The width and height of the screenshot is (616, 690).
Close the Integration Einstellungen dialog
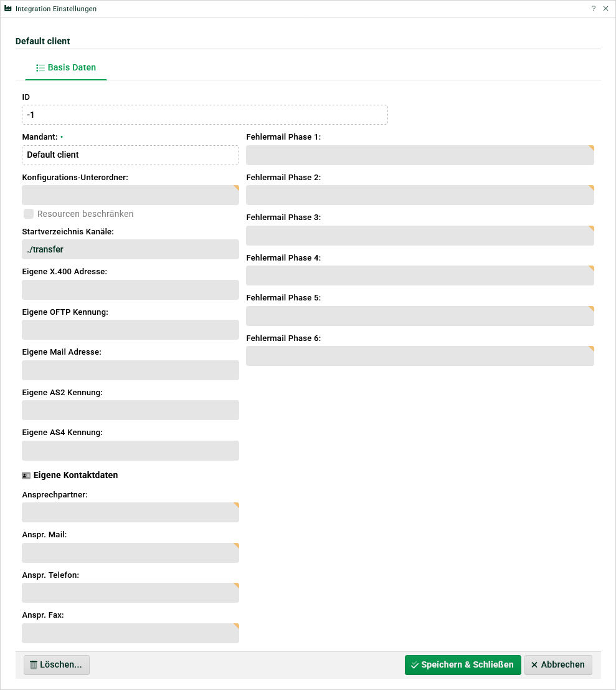tap(605, 9)
